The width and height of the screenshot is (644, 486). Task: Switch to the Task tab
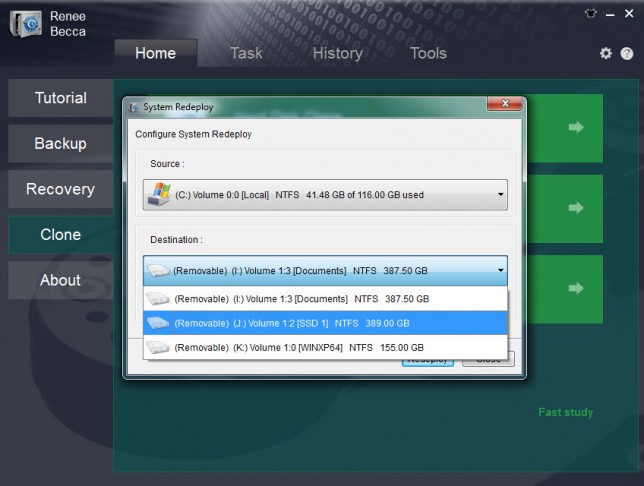[246, 53]
